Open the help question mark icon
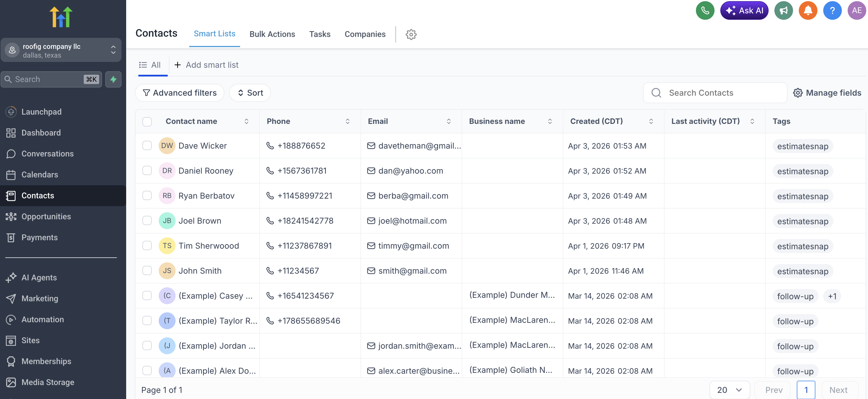Viewport: 868px width, 399px height. coord(832,10)
